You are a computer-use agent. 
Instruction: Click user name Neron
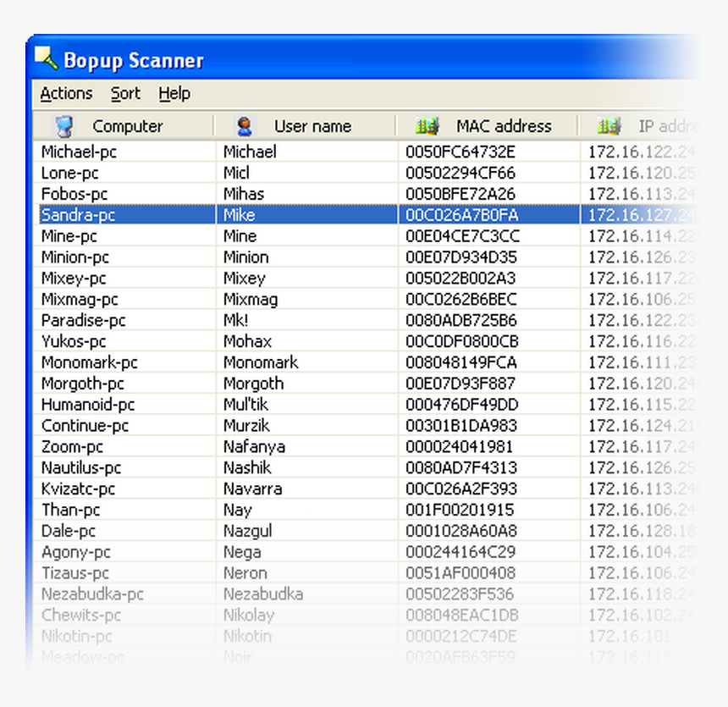(245, 573)
